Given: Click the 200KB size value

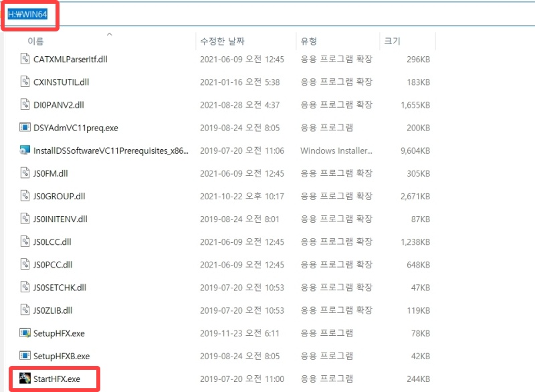Looking at the screenshot, I should (419, 128).
